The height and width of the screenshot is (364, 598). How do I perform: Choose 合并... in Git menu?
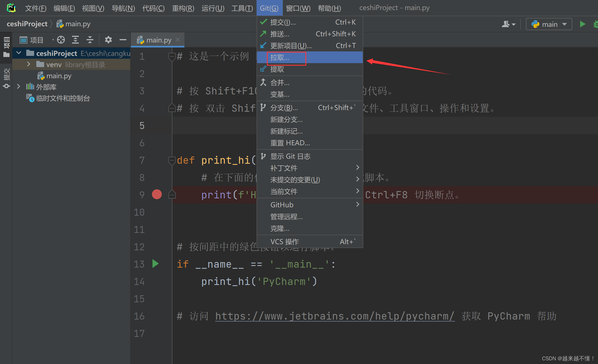click(x=310, y=82)
